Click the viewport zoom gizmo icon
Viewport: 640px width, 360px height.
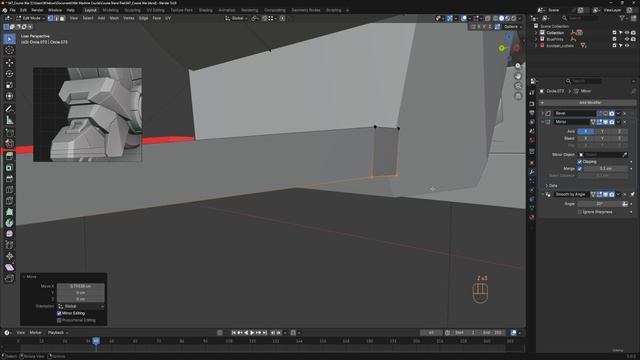518,66
